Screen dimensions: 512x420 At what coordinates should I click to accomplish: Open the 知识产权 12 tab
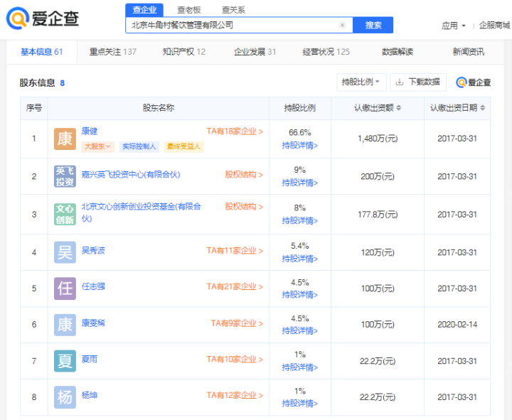184,52
